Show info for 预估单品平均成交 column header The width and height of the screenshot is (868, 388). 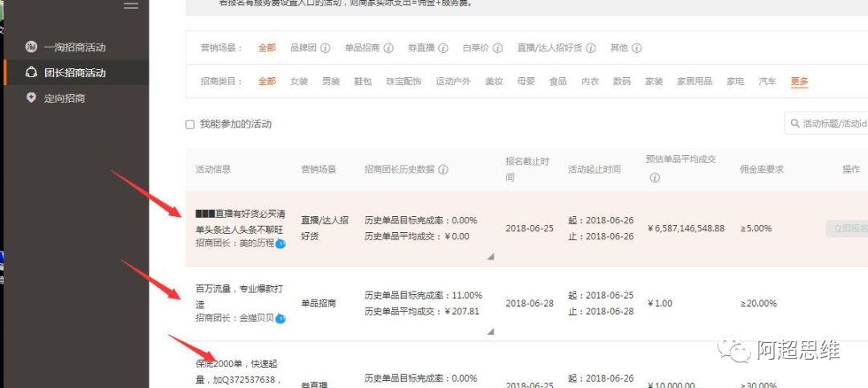point(654,178)
